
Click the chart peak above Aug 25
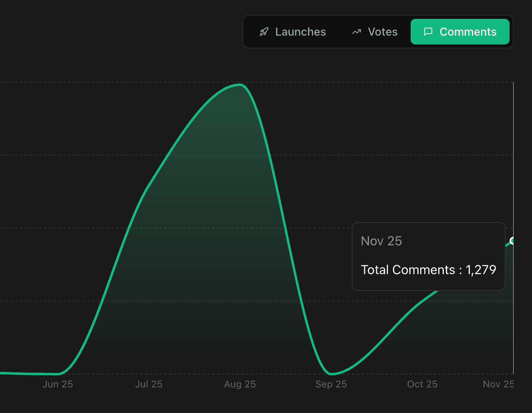pyautogui.click(x=240, y=84)
